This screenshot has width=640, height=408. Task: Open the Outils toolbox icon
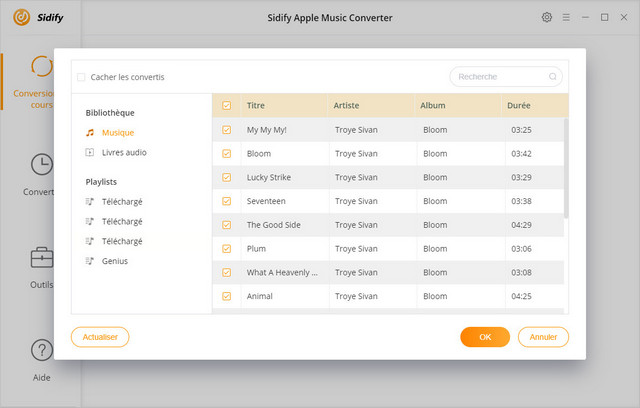click(x=42, y=257)
